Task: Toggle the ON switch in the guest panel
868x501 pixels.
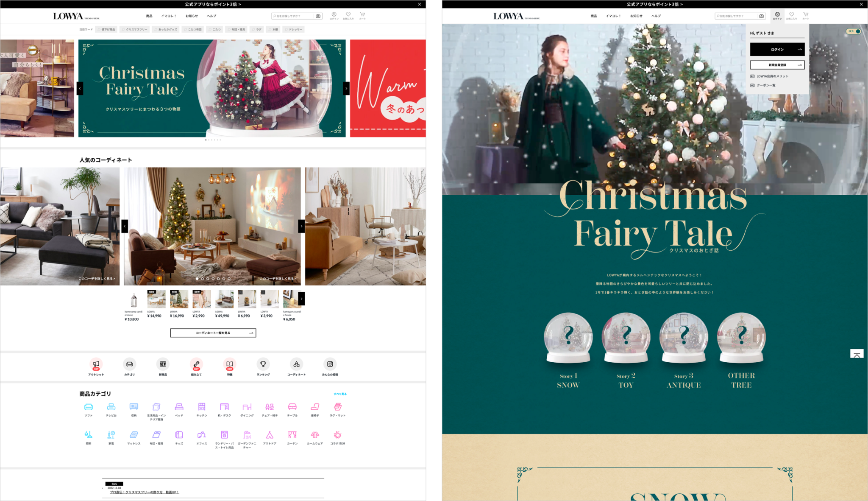Action: (x=853, y=31)
